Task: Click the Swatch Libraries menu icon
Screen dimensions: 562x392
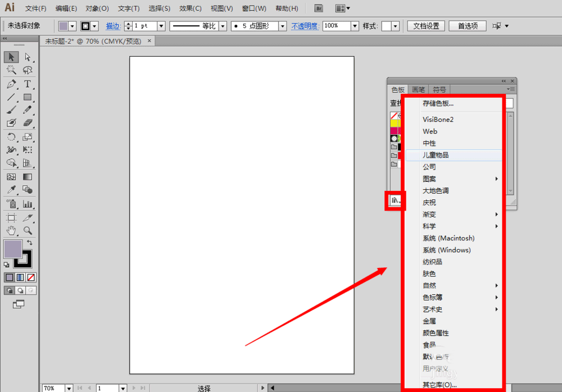Action: tap(395, 200)
